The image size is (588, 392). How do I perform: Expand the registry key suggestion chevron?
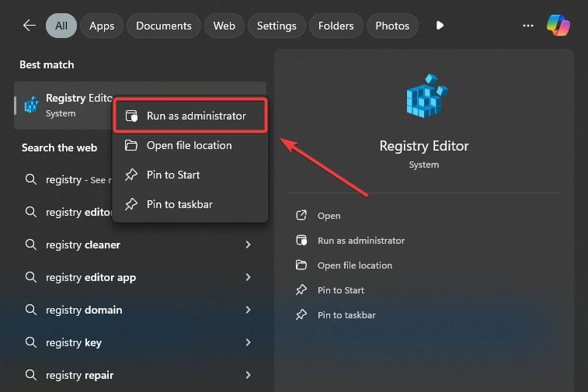coord(248,342)
